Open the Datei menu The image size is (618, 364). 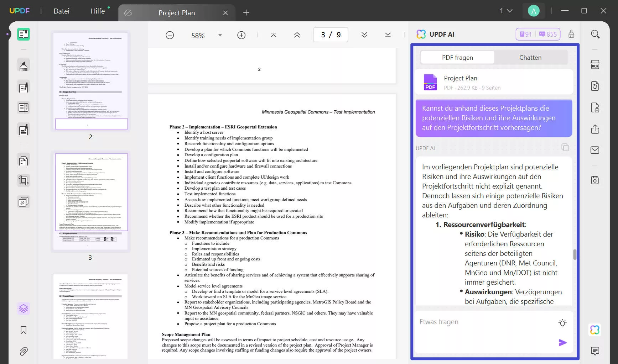pos(61,11)
